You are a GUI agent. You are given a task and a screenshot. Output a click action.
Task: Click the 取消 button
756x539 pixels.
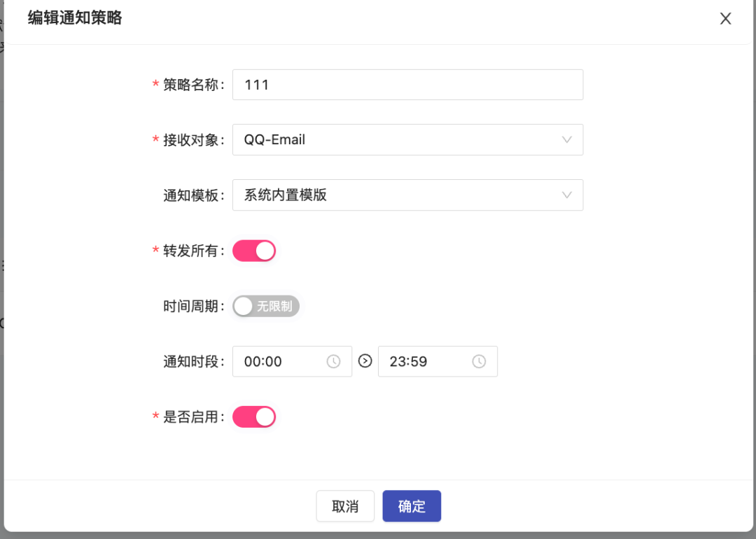tap(345, 506)
